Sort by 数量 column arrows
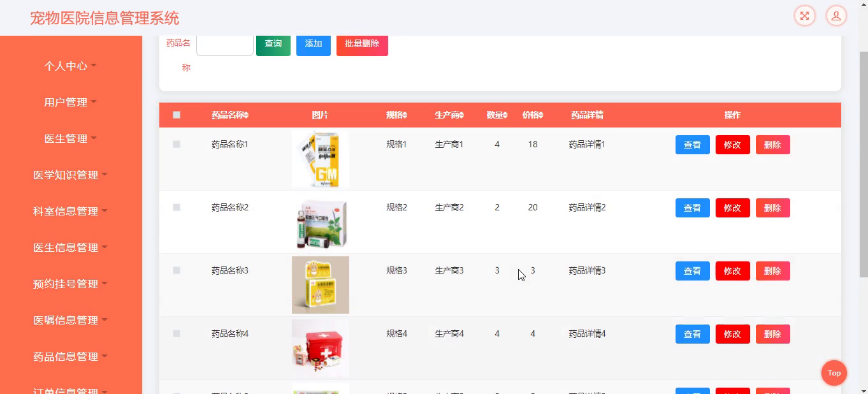The width and height of the screenshot is (868, 394). point(505,115)
